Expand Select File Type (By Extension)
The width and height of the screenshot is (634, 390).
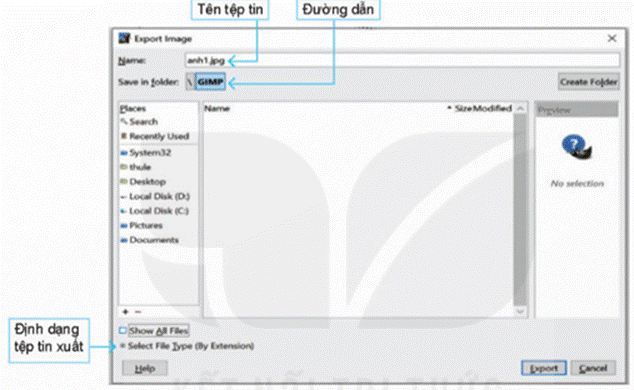[x=187, y=346]
